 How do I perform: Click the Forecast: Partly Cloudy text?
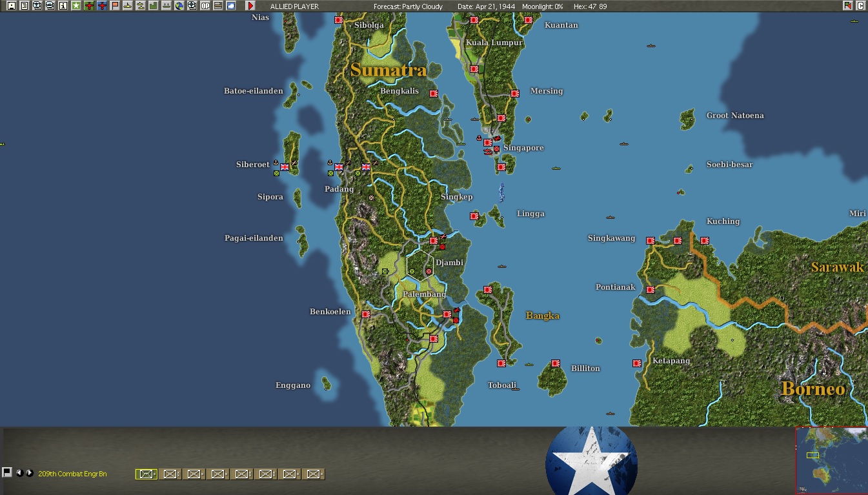409,6
